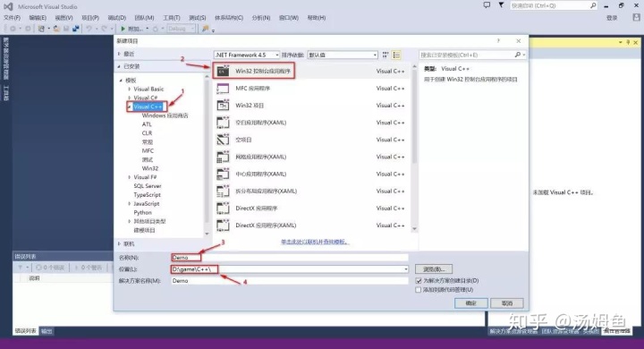
Task: Click the account avatar icon at top right
Action: (x=636, y=17)
